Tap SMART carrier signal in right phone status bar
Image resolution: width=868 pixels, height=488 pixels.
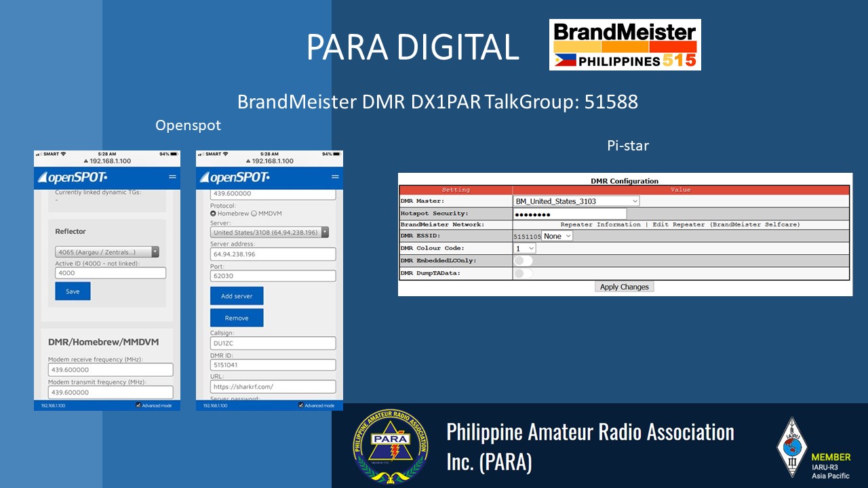coord(213,154)
